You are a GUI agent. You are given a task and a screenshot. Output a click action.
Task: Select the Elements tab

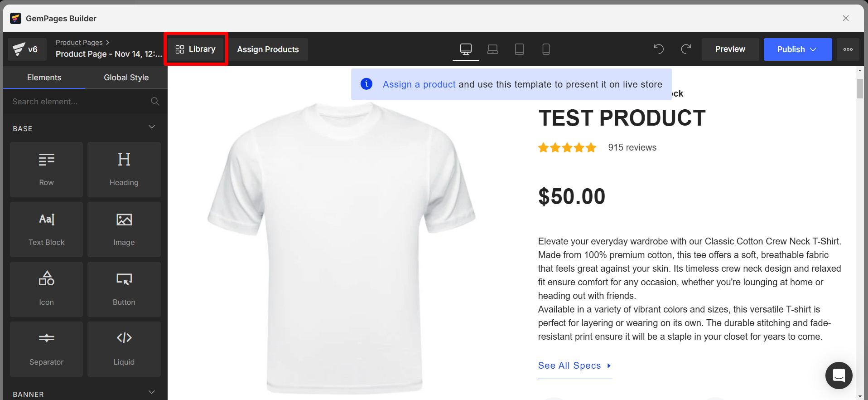[44, 78]
